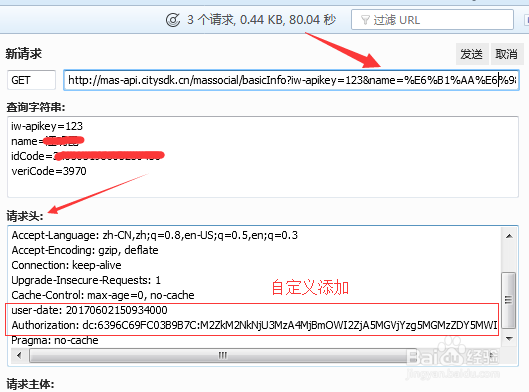Image resolution: width=529 pixels, height=392 pixels.
Task: Select the Connection: keep-alive header line
Action: pyautogui.click(x=66, y=265)
